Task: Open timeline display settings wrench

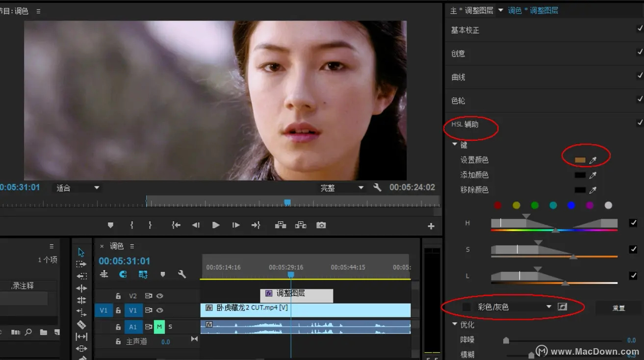Action: coord(182,274)
